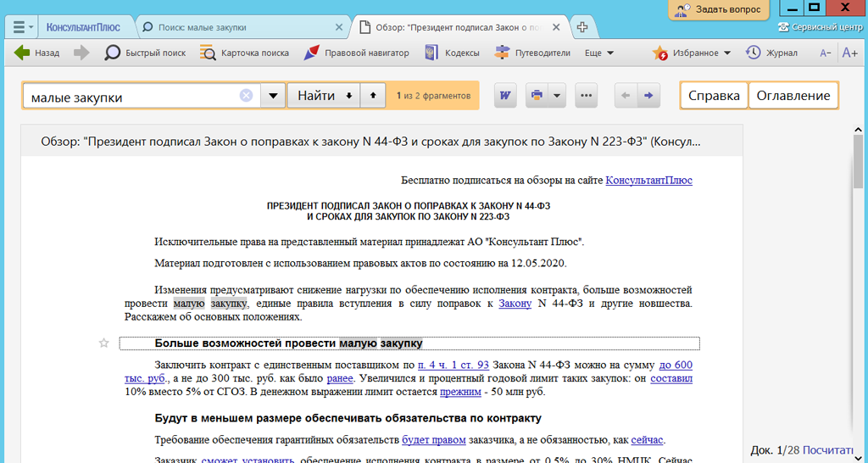Switch to tab Поиск: малые закупки
Image resolution: width=868 pixels, height=463 pixels.
click(x=202, y=27)
